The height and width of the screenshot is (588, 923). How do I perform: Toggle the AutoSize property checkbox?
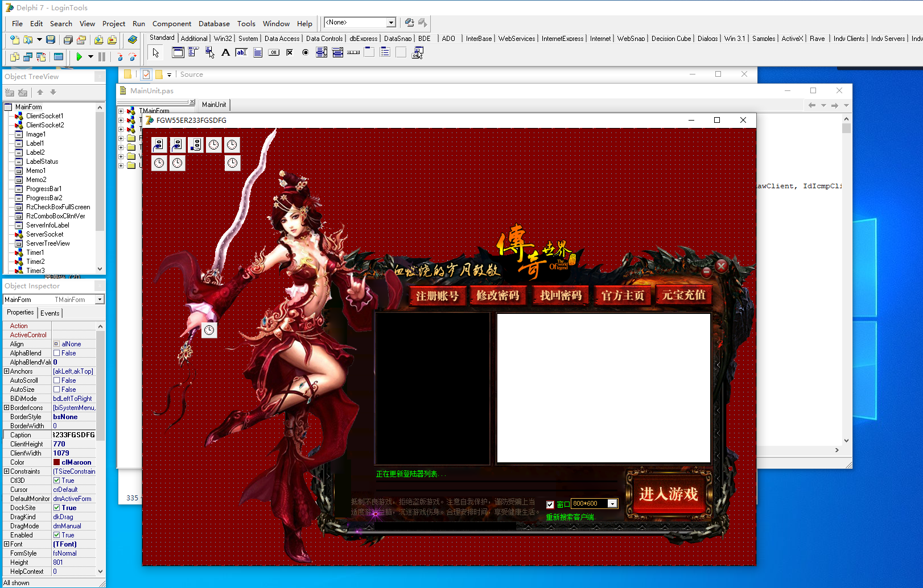[x=56, y=390]
